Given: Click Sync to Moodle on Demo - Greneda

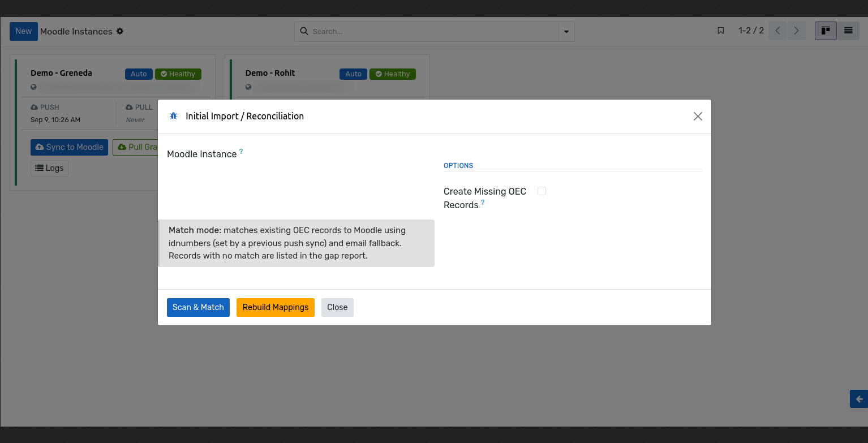Looking at the screenshot, I should click(x=69, y=147).
